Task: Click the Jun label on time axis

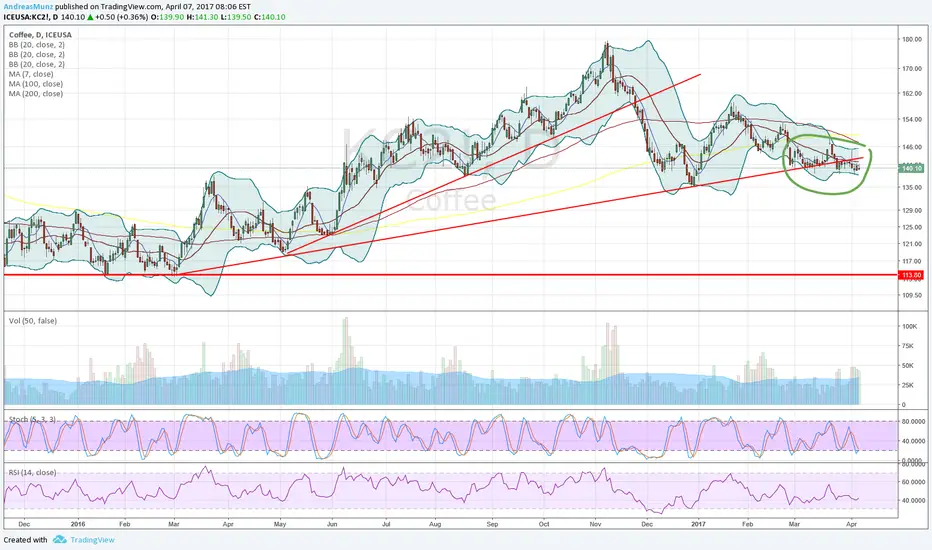Action: tap(332, 524)
